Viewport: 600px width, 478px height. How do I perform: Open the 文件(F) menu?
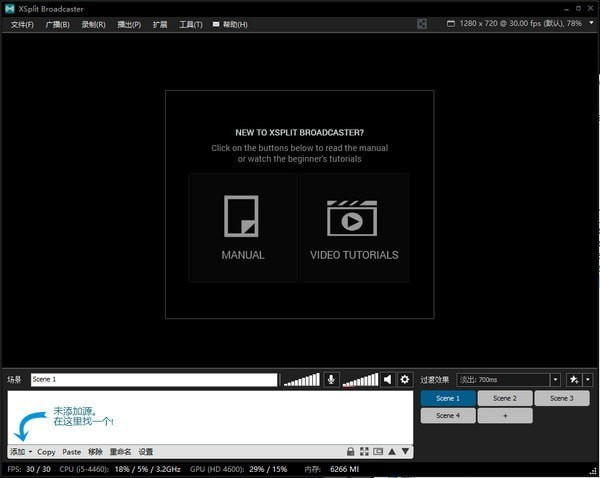point(22,24)
